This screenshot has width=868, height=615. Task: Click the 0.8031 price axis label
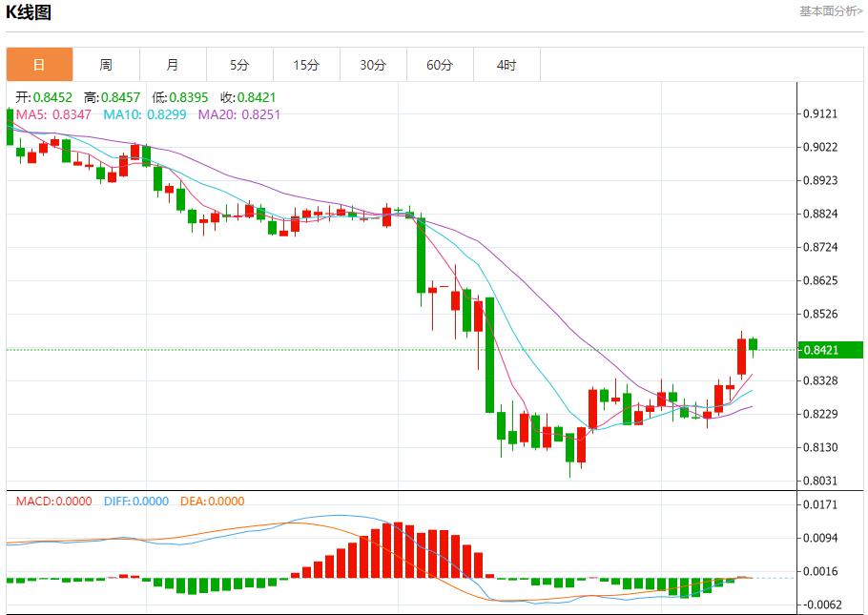820,482
